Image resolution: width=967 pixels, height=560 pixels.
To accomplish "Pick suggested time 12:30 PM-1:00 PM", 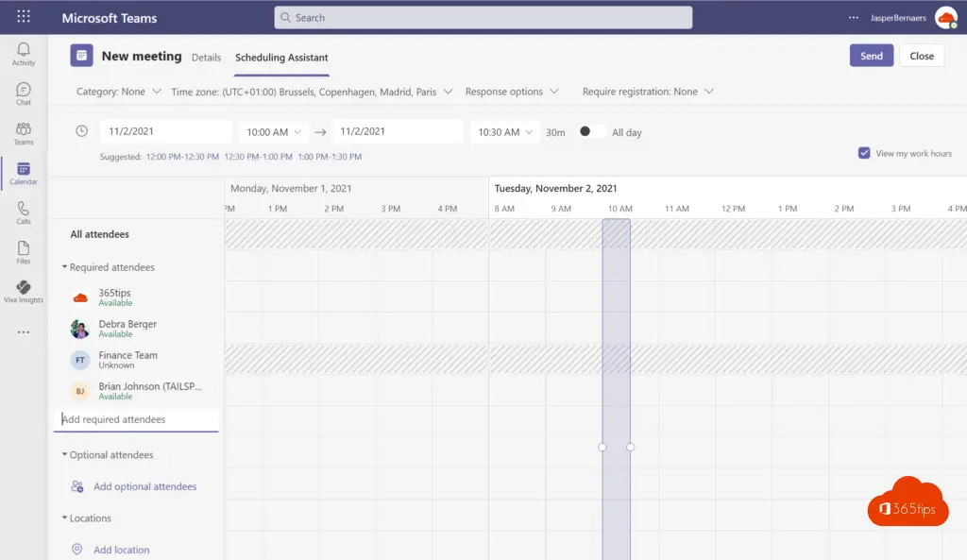I will coord(258,157).
